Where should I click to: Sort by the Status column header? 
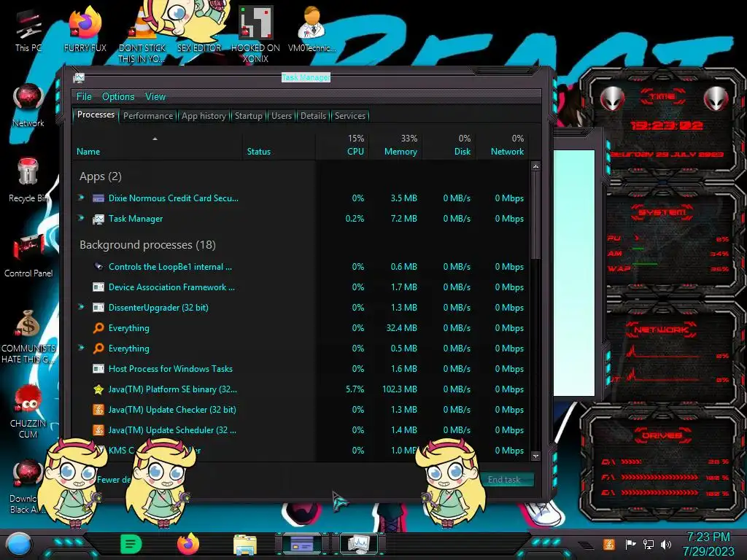[x=279, y=145]
